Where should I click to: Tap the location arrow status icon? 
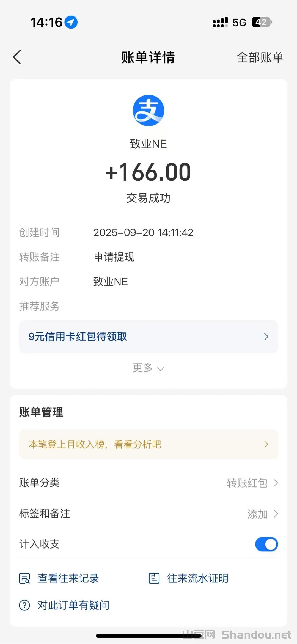[71, 22]
